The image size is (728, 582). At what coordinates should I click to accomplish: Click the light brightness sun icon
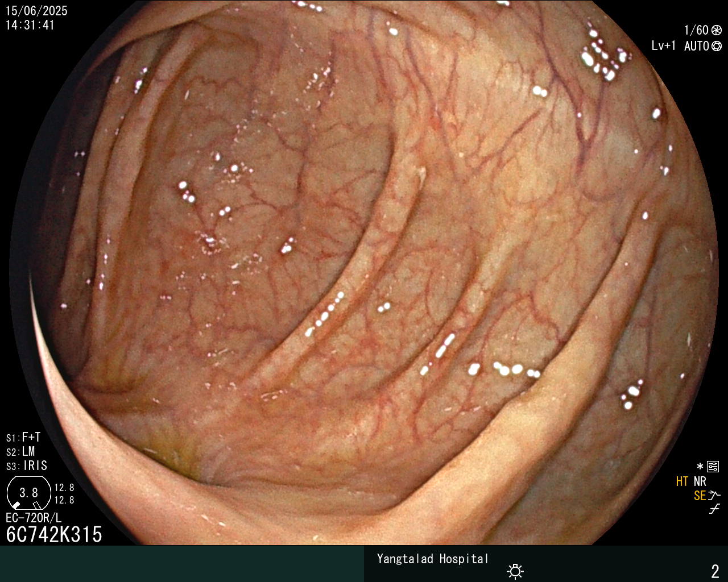(x=515, y=571)
